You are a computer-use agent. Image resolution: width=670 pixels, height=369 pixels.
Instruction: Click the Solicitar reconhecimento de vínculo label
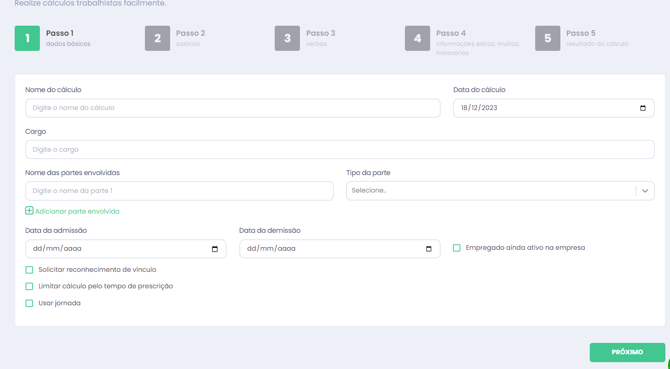click(97, 270)
